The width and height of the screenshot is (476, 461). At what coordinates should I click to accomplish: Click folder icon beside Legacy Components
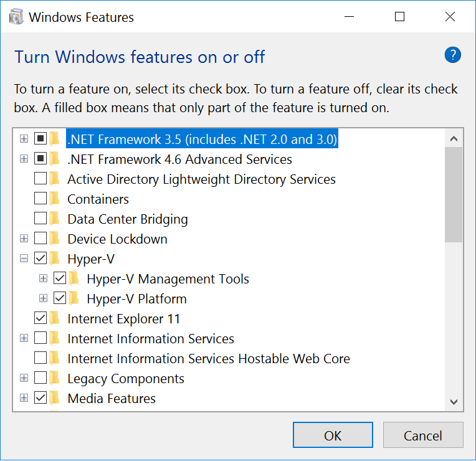pyautogui.click(x=55, y=378)
